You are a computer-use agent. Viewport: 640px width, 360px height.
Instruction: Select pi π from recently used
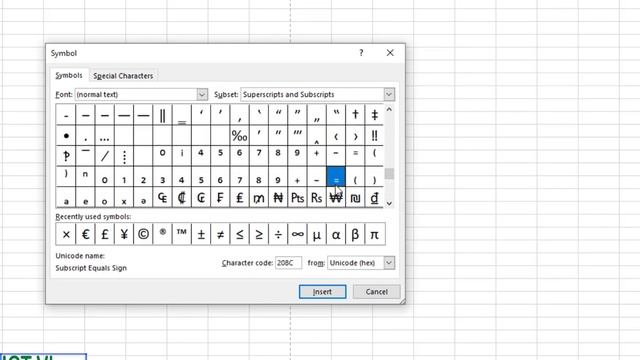374,234
